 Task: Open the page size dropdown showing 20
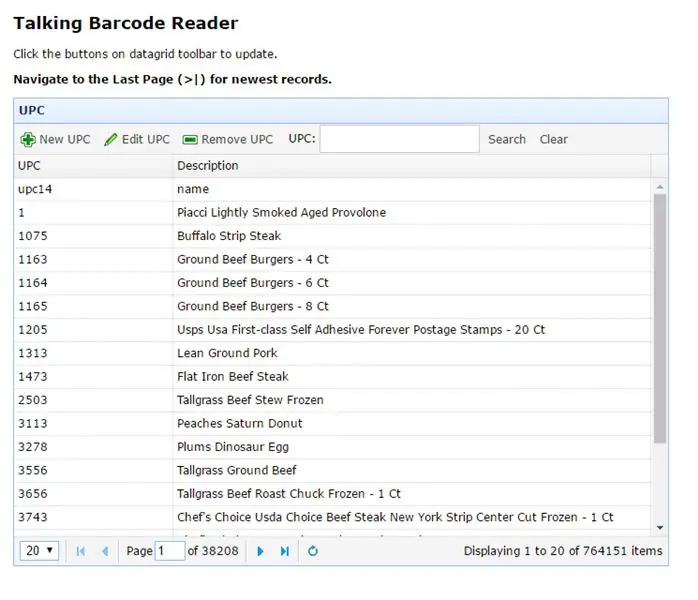[x=39, y=551]
